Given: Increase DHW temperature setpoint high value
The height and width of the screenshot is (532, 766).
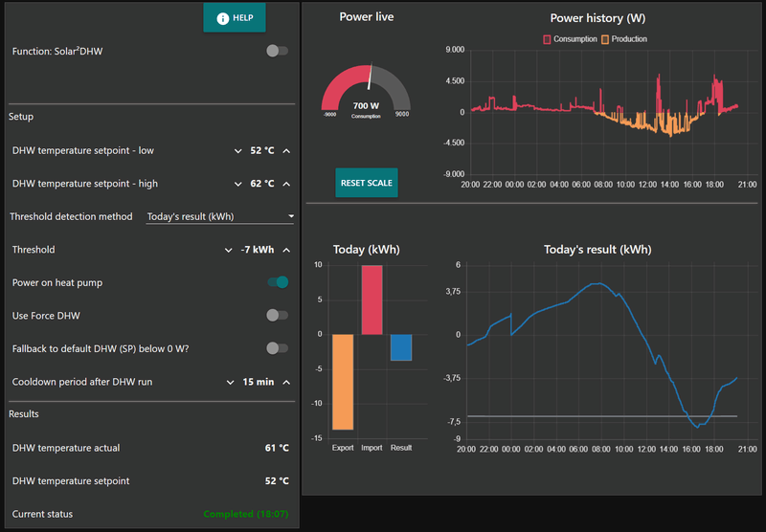Looking at the screenshot, I should 286,184.
